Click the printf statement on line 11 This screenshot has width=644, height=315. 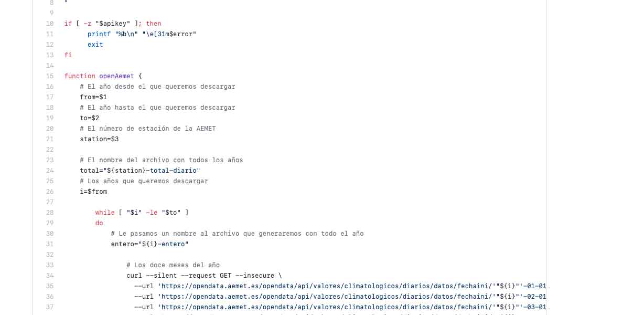click(x=142, y=34)
